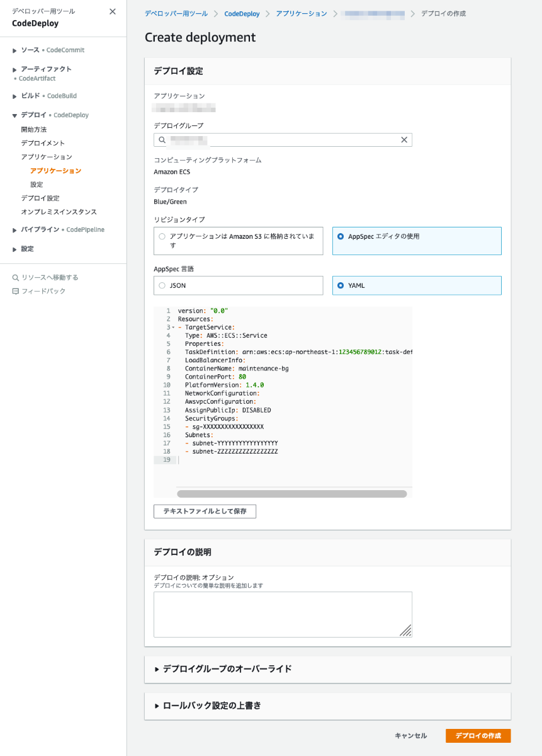The width and height of the screenshot is (542, 756).
Task: Select the Amazon S3 revision type option
Action: (239, 241)
